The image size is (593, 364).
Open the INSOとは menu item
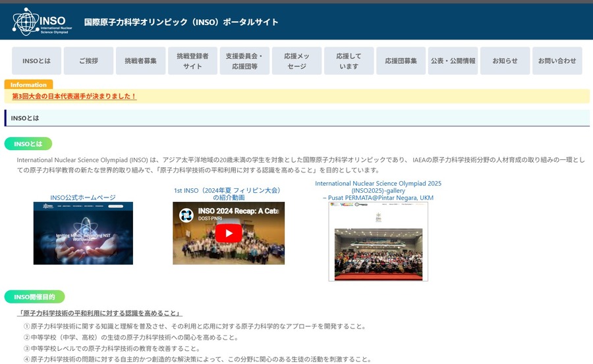pos(36,61)
